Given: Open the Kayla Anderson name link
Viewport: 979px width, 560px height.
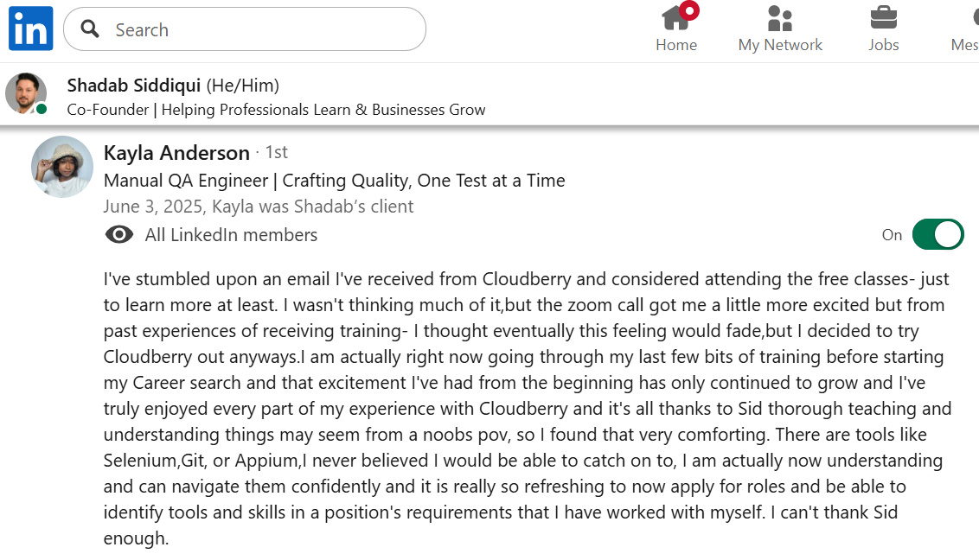Looking at the screenshot, I should (176, 153).
